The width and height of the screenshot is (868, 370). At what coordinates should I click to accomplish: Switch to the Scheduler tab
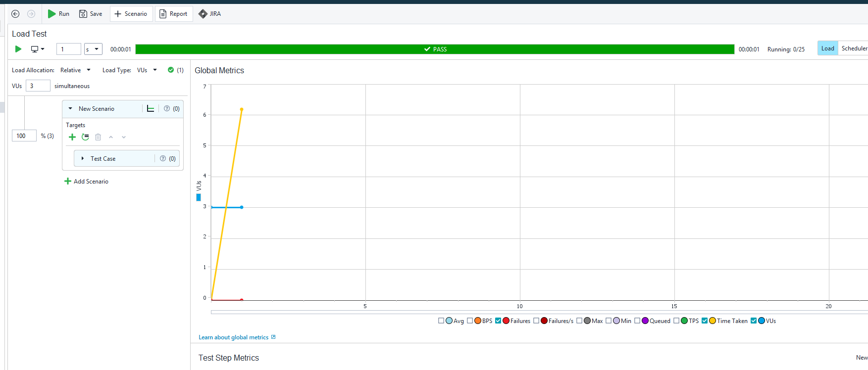pos(854,48)
